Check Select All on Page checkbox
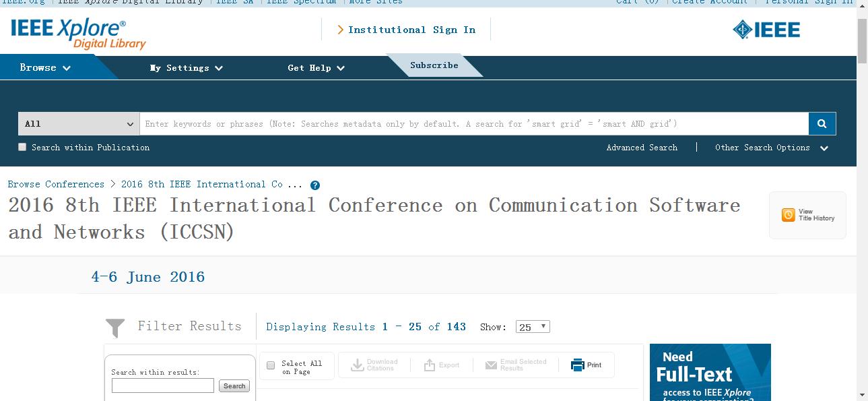Viewport: 868px width, 401px height. point(271,365)
